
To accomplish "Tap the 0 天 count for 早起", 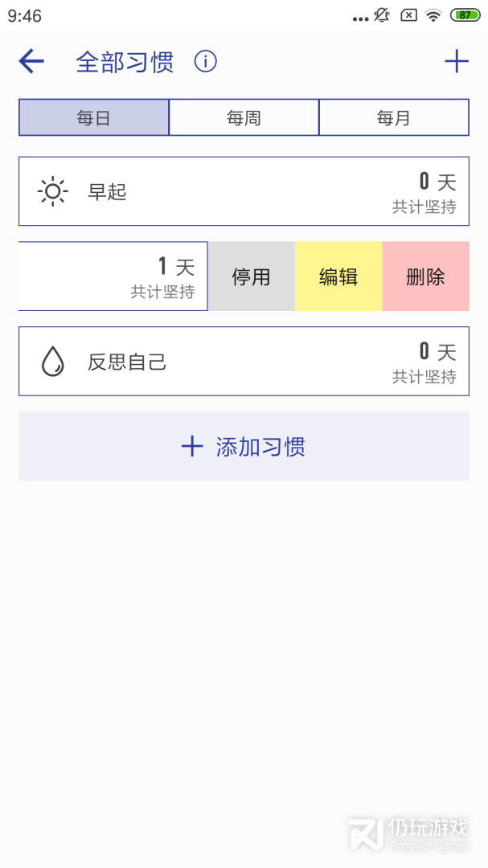I will (437, 182).
